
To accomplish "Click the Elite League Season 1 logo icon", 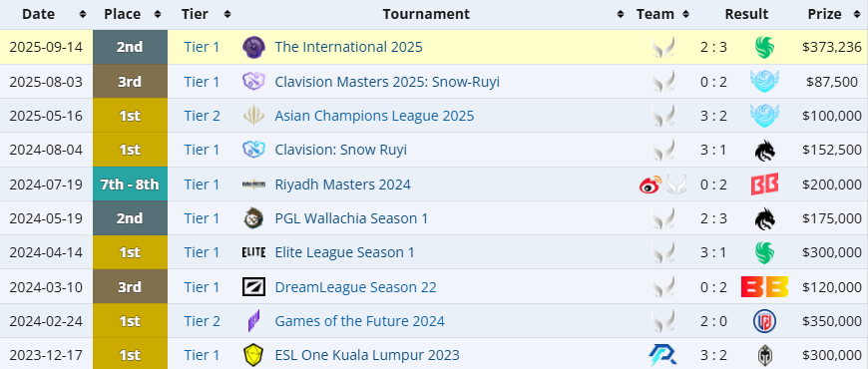I will (253, 253).
